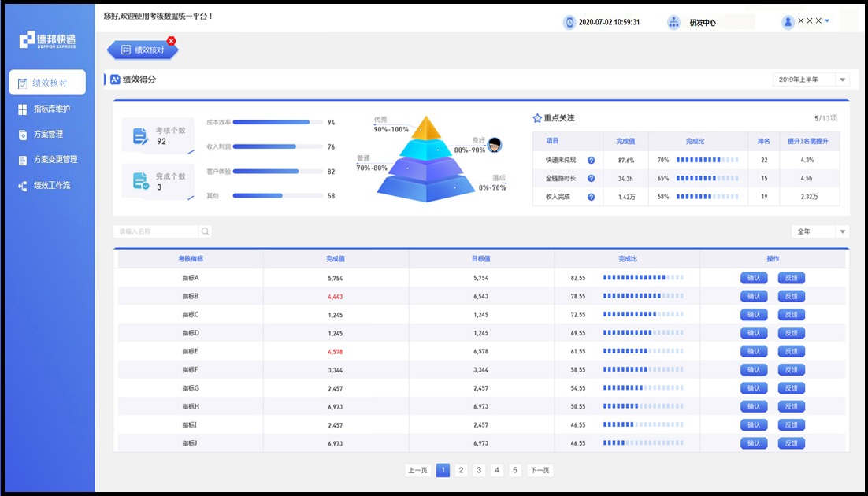Click 确认 button for 指标A

coord(754,278)
